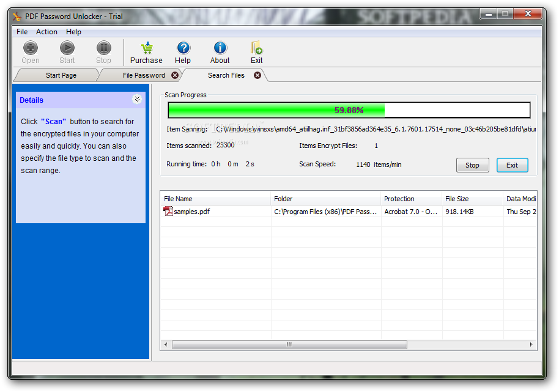Click the PDF icon beside samples.pdf
Viewport: 559px width, 392px height.
168,212
